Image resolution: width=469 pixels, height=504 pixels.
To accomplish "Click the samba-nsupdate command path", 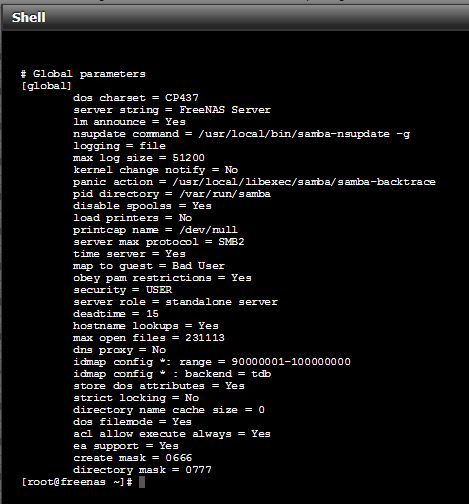I will point(304,134).
